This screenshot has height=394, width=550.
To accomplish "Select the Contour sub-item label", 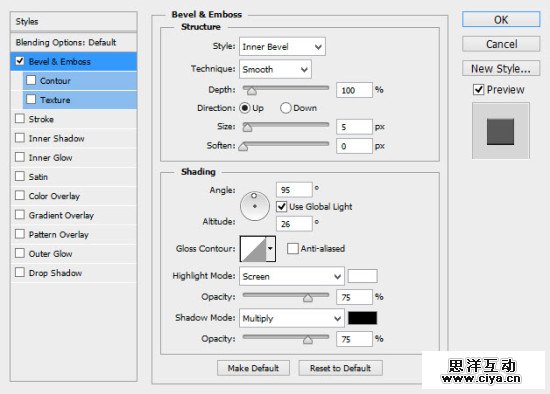I will [x=55, y=81].
